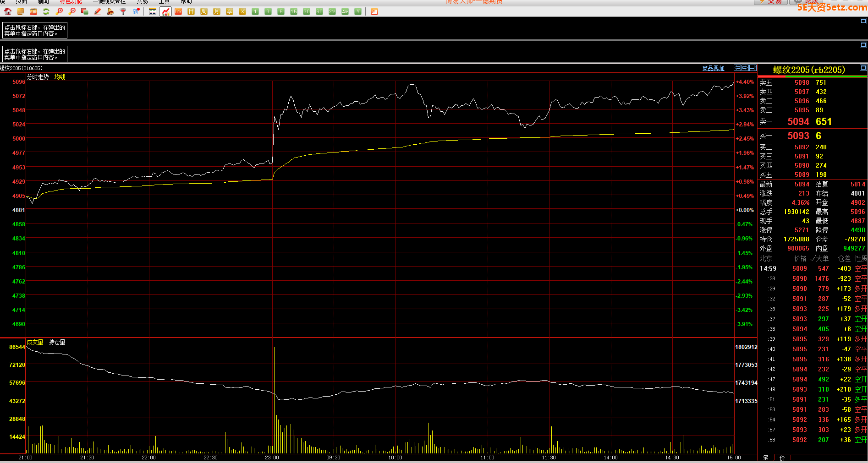
Task: Click the split-panel layout icon above the chart
Action: (x=753, y=68)
